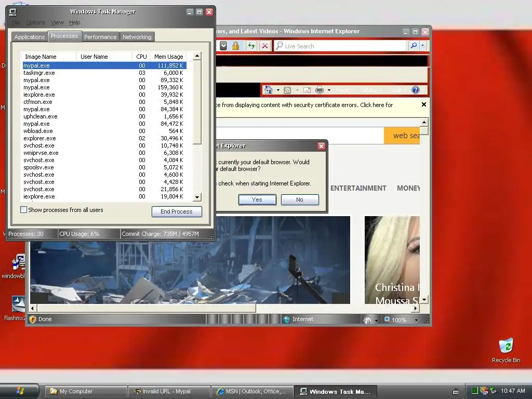Viewport: 532px width, 399px height.
Task: Open the MONEY link on MSN page
Action: [x=408, y=188]
